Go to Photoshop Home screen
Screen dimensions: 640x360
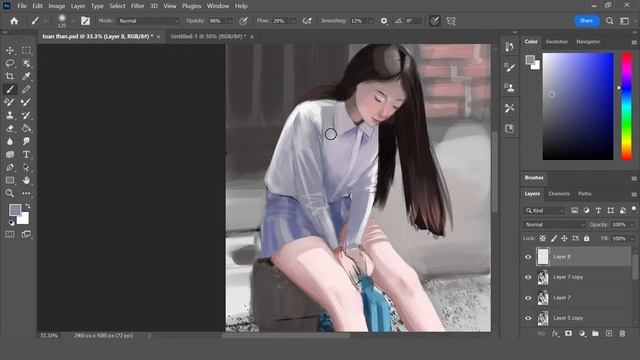click(14, 21)
